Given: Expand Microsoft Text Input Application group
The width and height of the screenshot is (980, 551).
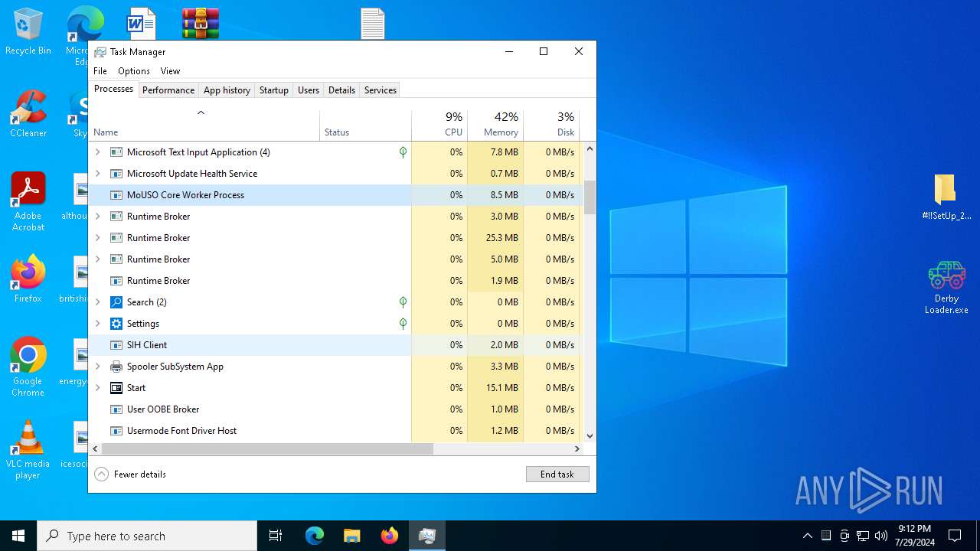Looking at the screenshot, I should coord(97,152).
